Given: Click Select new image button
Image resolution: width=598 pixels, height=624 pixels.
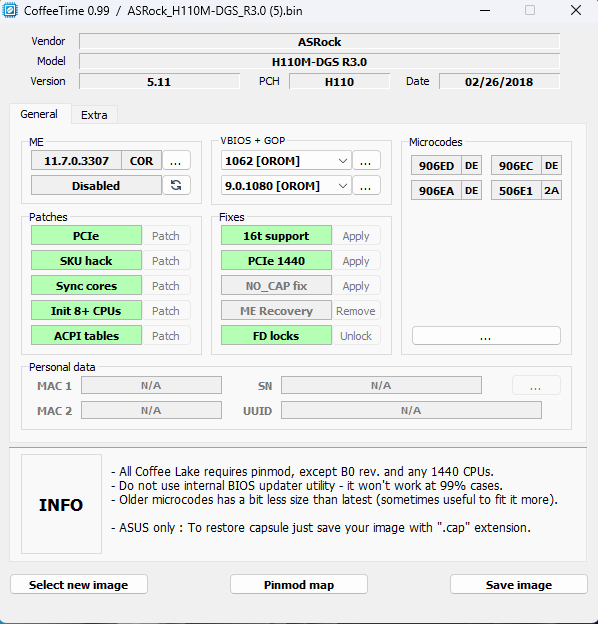Looking at the screenshot, I should pyautogui.click(x=79, y=585).
